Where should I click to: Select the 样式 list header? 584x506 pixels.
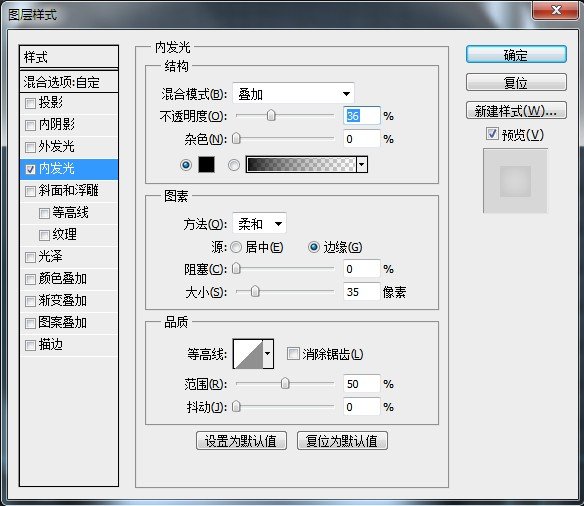coord(69,57)
